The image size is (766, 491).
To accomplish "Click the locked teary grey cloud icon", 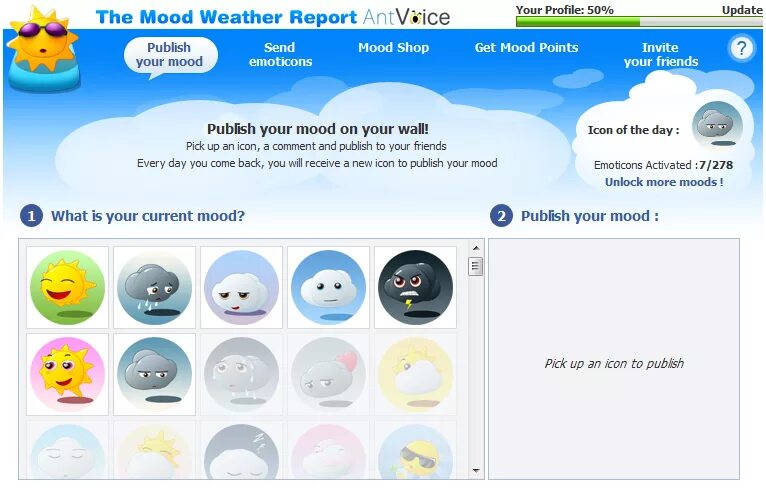I will coord(241,374).
